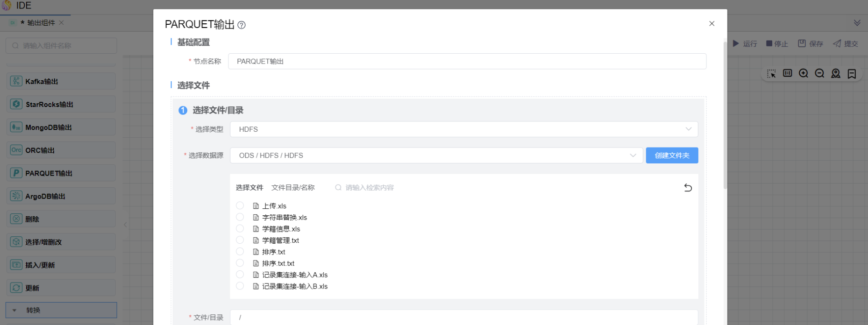Click the refresh arrow in file list
The width and height of the screenshot is (868, 325).
point(688,188)
